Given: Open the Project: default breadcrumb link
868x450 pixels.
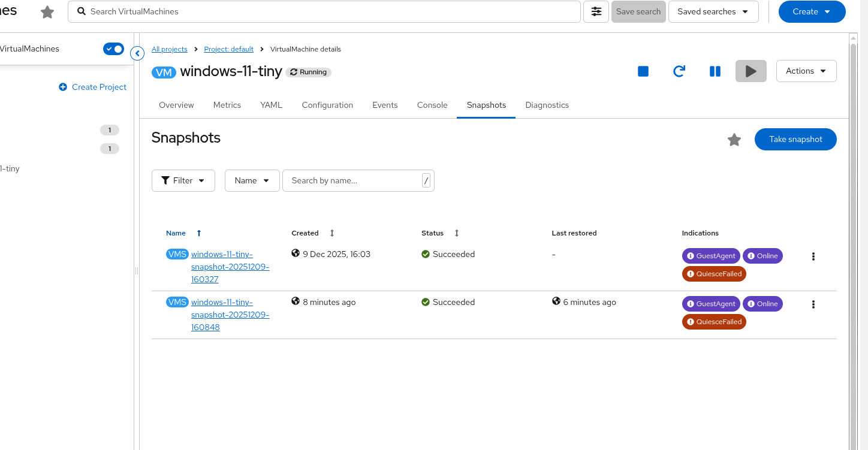Looking at the screenshot, I should point(229,49).
